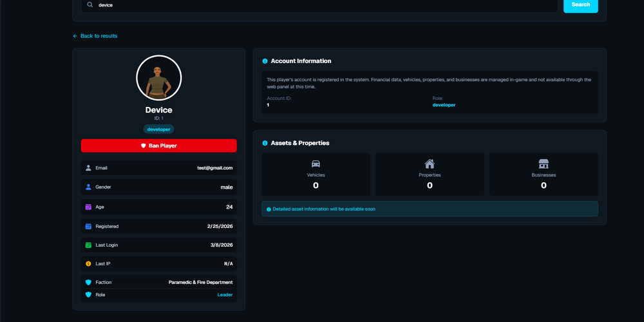
Task: Click the 'Device' player name heading
Action: [x=158, y=110]
